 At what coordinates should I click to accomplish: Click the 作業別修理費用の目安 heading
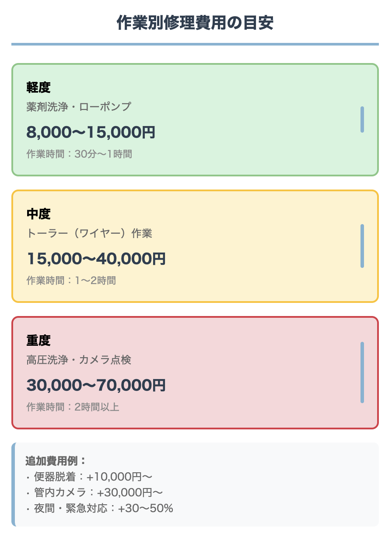coord(195,23)
